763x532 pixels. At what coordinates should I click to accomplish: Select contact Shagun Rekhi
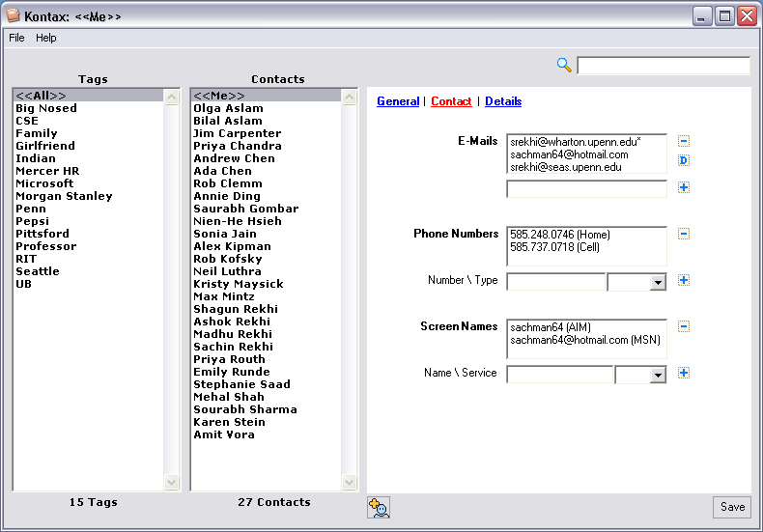[267, 309]
